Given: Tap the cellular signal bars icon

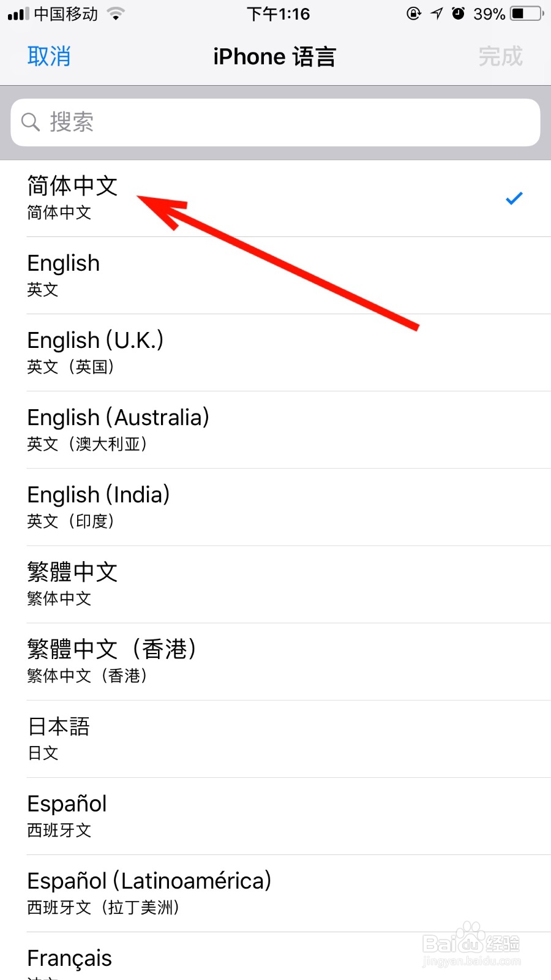Looking at the screenshot, I should pos(18,14).
